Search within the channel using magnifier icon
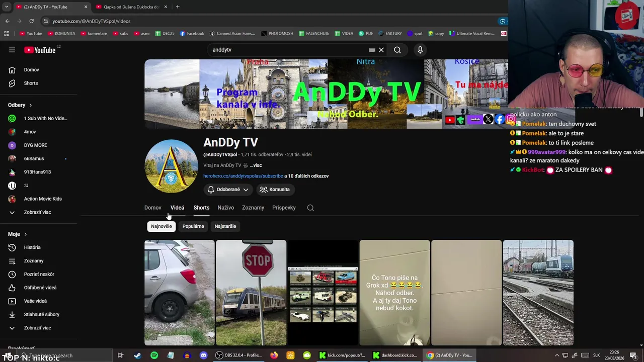Viewport: 644px width, 362px height. pos(310,208)
